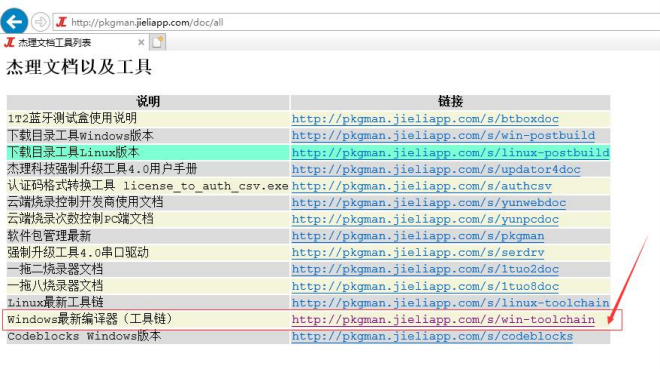Go back with the blue back arrow
Image resolution: width=660 pixels, height=369 pixels.
(14, 21)
